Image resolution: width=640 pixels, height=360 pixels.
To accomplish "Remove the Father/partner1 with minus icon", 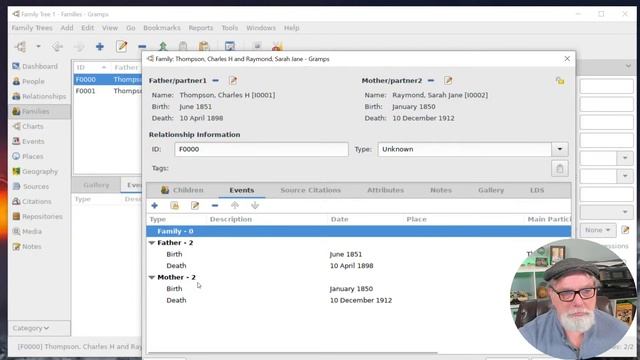I will 216,80.
